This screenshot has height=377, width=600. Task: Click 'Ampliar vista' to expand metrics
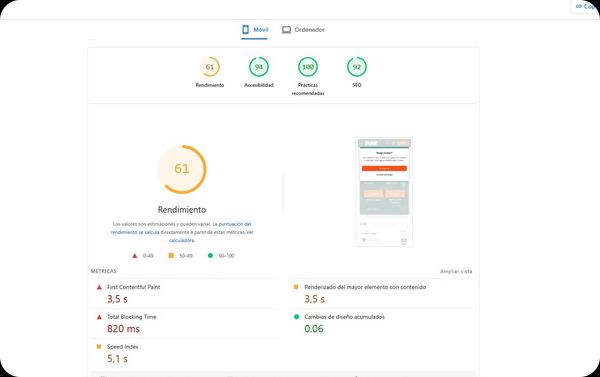click(456, 271)
